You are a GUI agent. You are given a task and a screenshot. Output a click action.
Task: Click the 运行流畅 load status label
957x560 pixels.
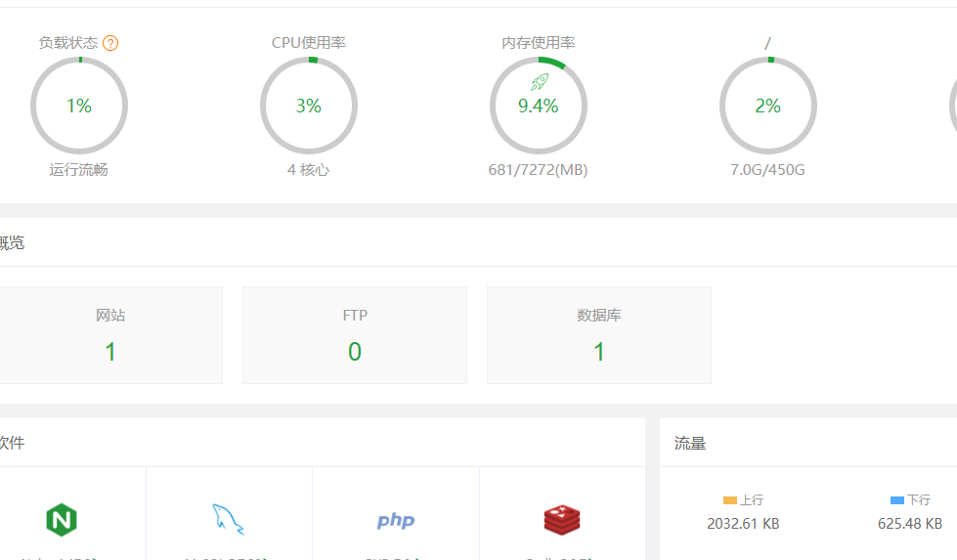tap(79, 170)
